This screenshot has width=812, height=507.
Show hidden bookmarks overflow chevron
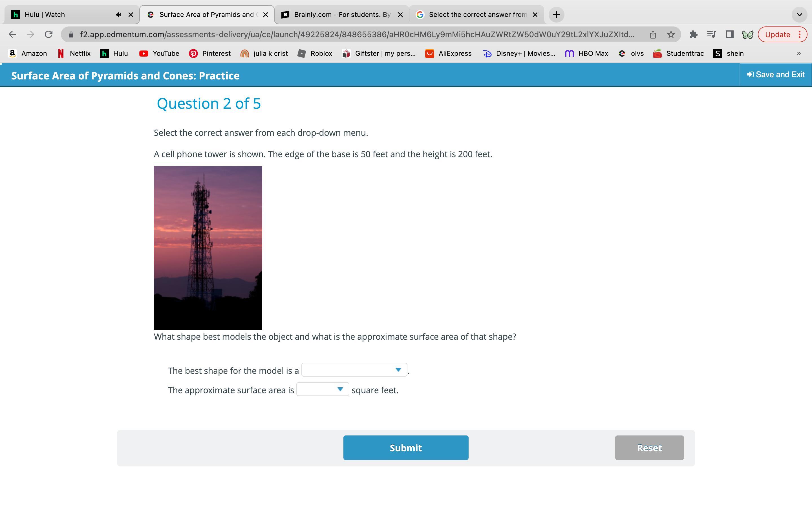click(x=798, y=54)
